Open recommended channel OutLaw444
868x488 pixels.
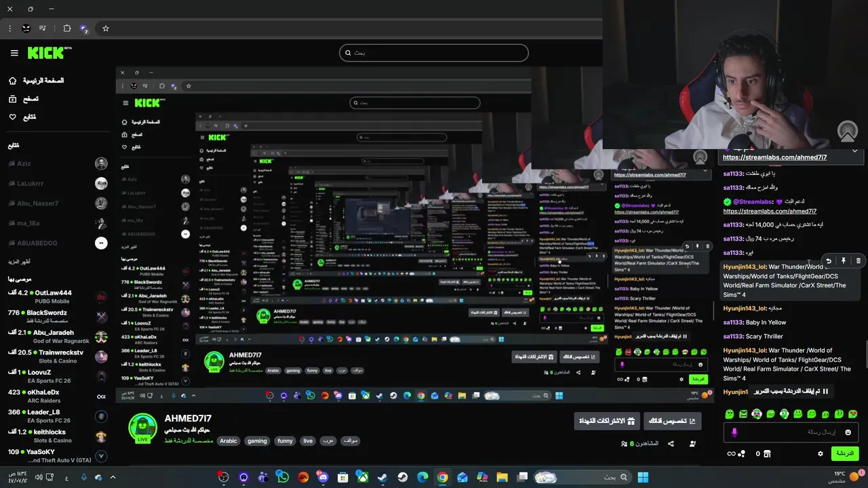pyautogui.click(x=58, y=296)
